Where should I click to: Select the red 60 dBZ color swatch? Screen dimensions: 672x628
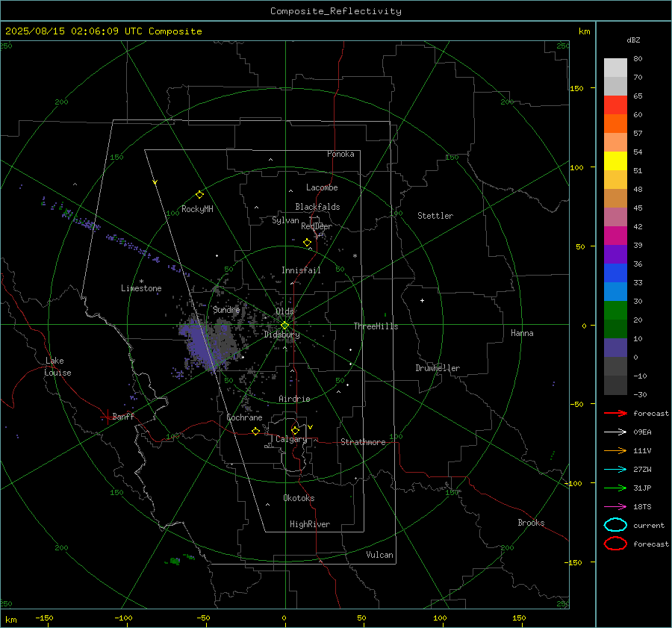tap(615, 105)
